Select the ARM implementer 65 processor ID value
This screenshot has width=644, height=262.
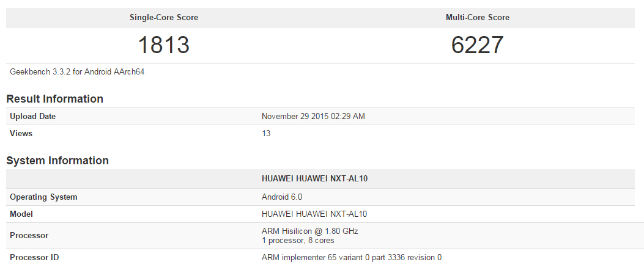click(351, 257)
